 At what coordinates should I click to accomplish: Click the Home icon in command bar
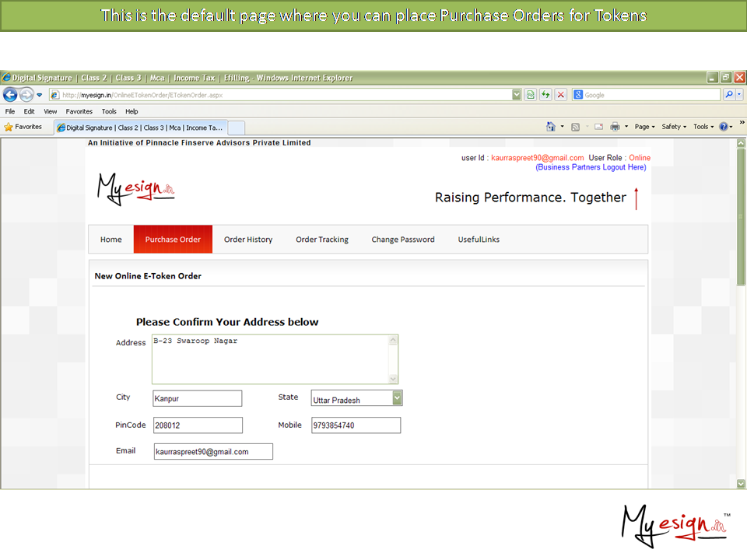pyautogui.click(x=551, y=127)
